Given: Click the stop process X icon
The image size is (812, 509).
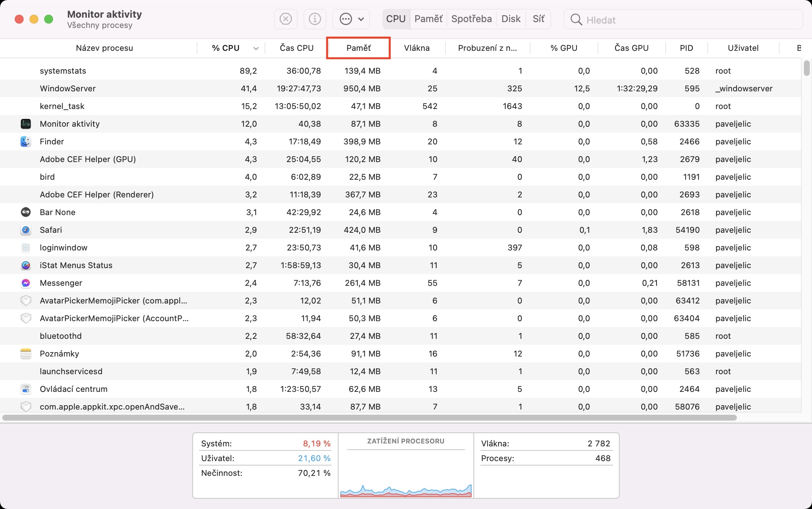Looking at the screenshot, I should (286, 19).
